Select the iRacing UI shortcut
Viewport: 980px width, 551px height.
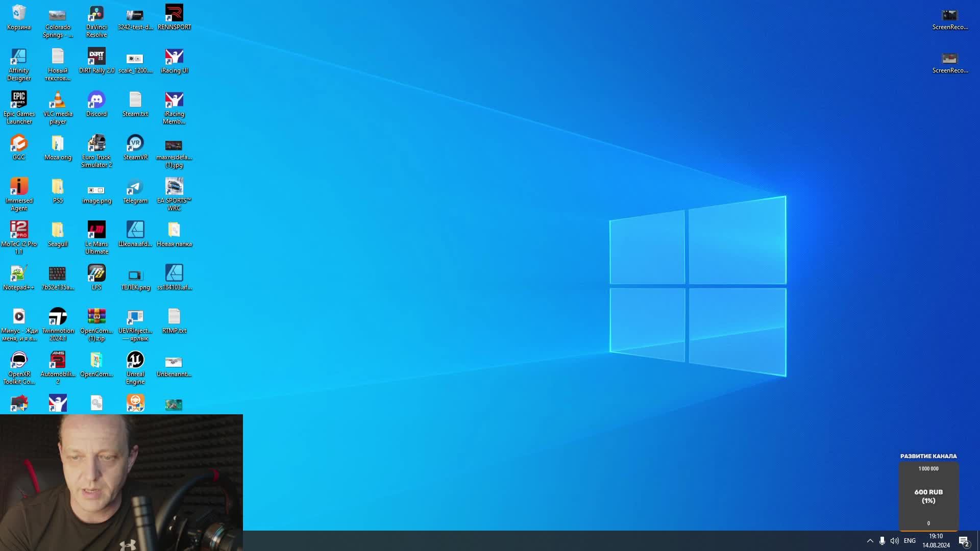pyautogui.click(x=174, y=57)
